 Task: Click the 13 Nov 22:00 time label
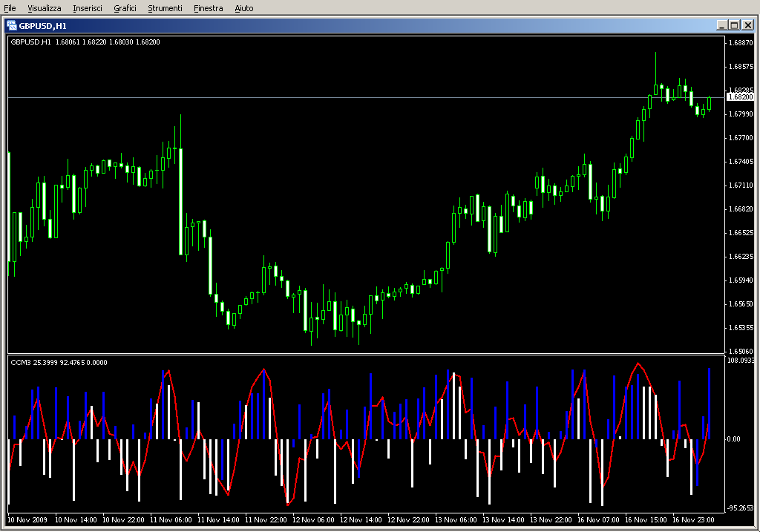click(x=551, y=520)
